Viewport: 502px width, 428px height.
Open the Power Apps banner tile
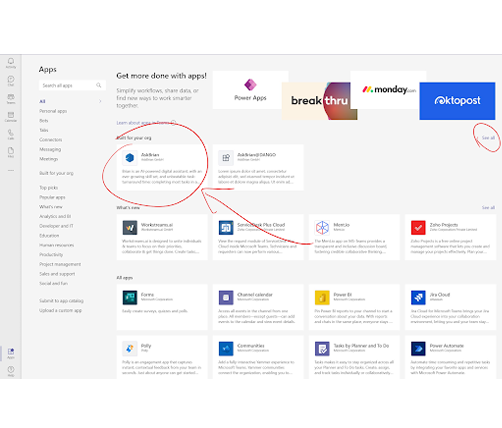(x=250, y=90)
